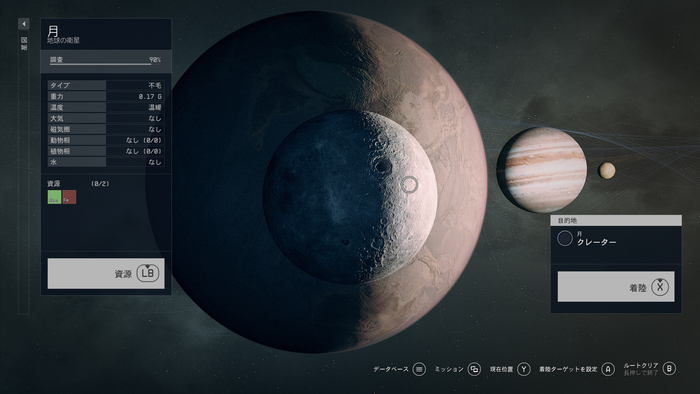Clear route with the B button icon
Viewport: 700px width, 394px height.
click(x=669, y=369)
